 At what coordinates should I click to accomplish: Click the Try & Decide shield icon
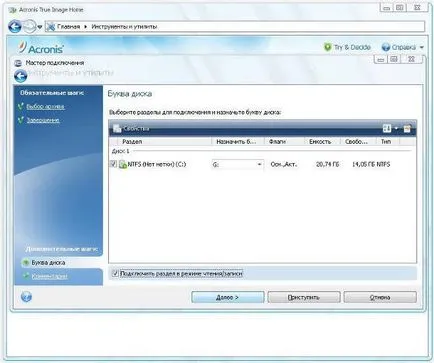[x=328, y=47]
